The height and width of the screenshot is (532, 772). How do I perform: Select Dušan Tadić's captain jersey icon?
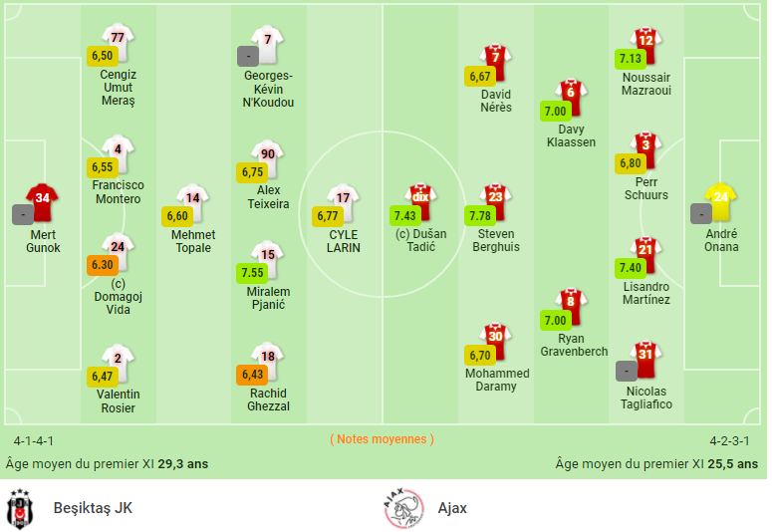421,200
